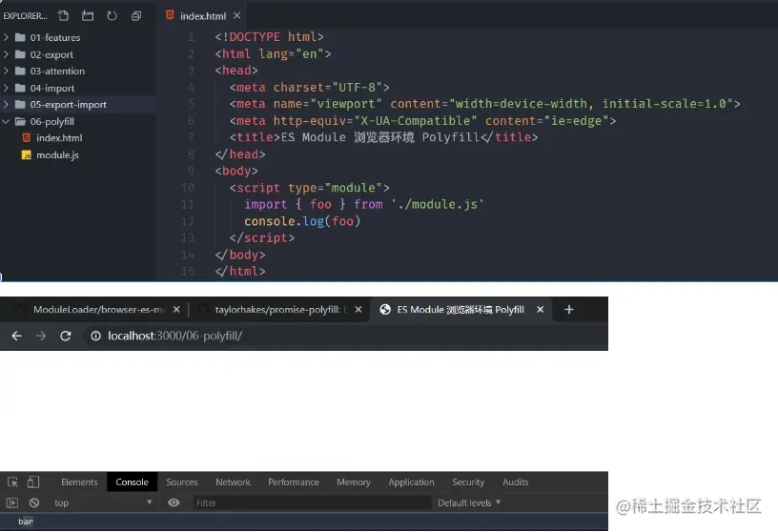Open the Console DevTools tab
Image resolution: width=778 pixels, height=532 pixels.
tap(132, 481)
